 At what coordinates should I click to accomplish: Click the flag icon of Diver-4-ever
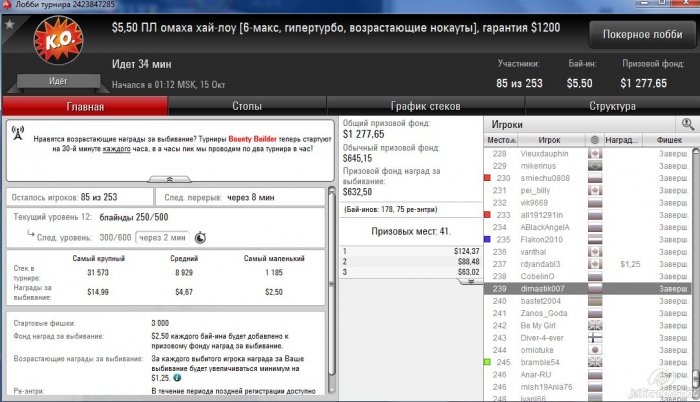click(595, 338)
